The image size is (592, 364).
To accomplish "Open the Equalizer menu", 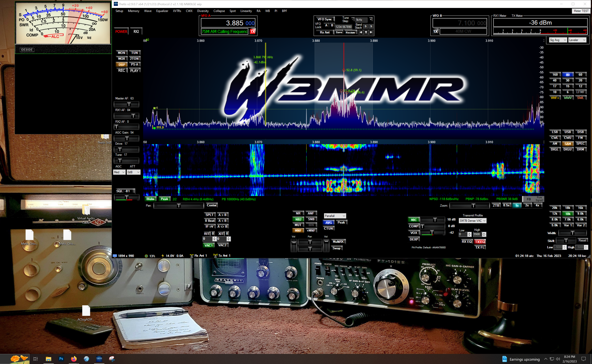I will pos(162,11).
